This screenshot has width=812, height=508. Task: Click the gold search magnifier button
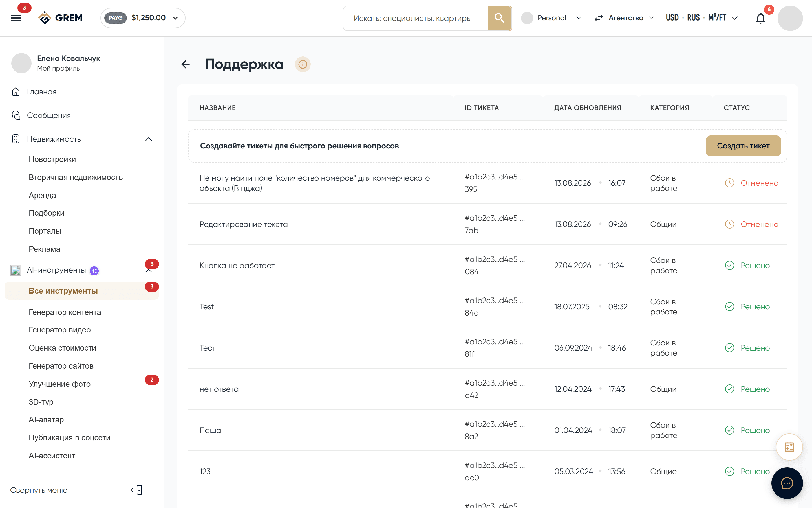pyautogui.click(x=499, y=18)
